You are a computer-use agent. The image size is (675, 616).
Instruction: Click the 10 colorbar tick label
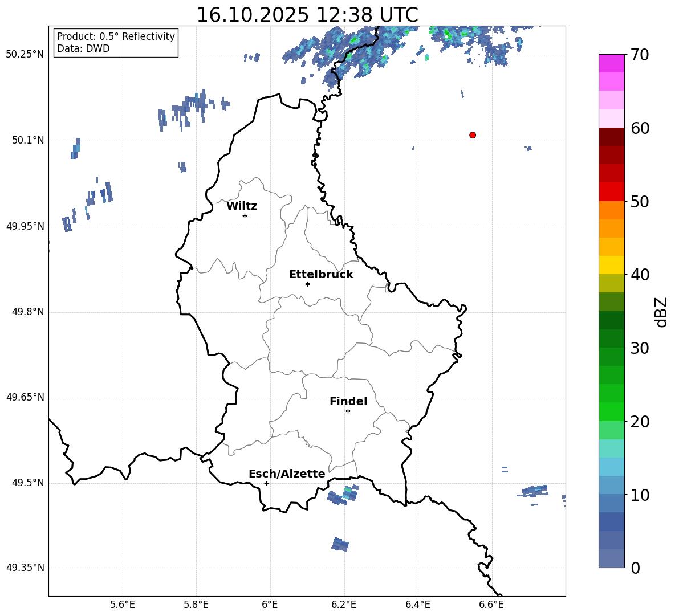[640, 495]
